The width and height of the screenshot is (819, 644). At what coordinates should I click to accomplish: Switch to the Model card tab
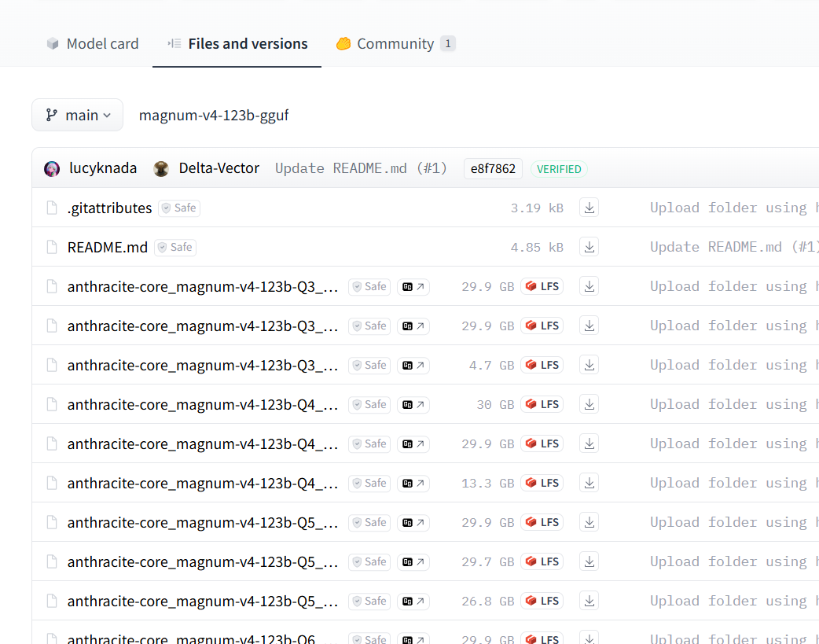pyautogui.click(x=93, y=43)
